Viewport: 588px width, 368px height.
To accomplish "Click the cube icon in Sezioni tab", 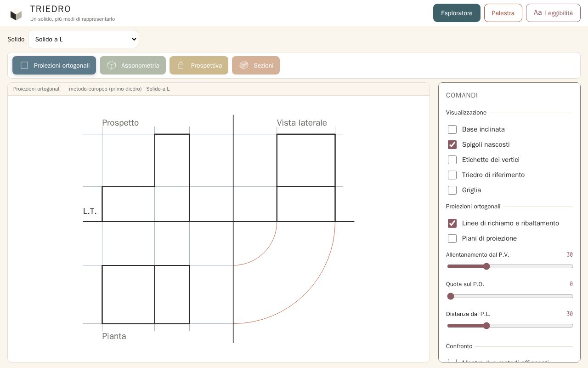I will [244, 65].
